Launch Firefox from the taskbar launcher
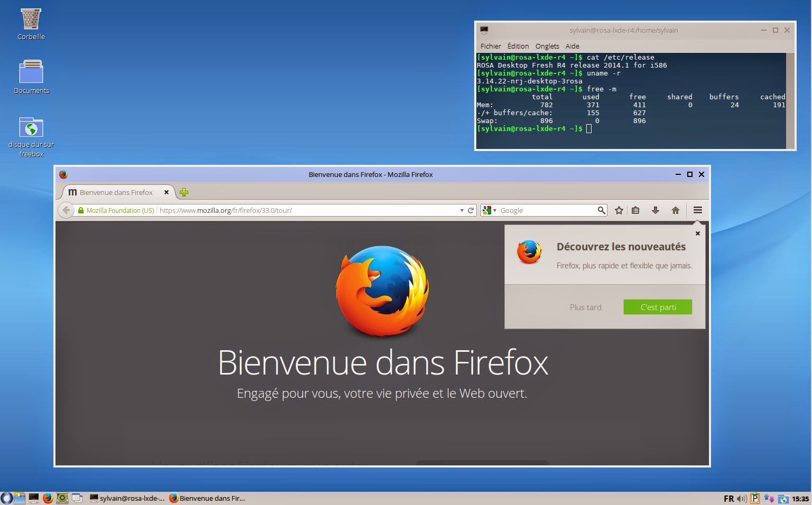 (48, 498)
